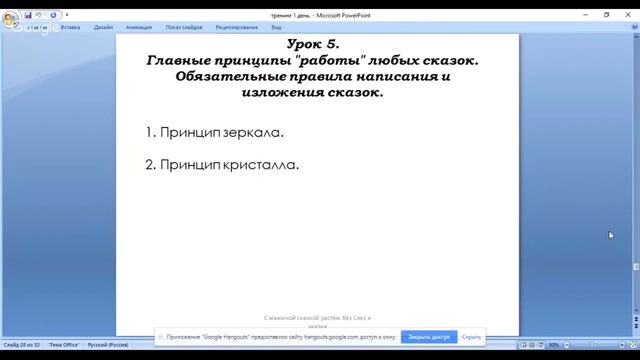Image resolution: width=640 pixels, height=360 pixels.
Task: Click the 'Тема Office' status bar entry
Action: [64, 345]
